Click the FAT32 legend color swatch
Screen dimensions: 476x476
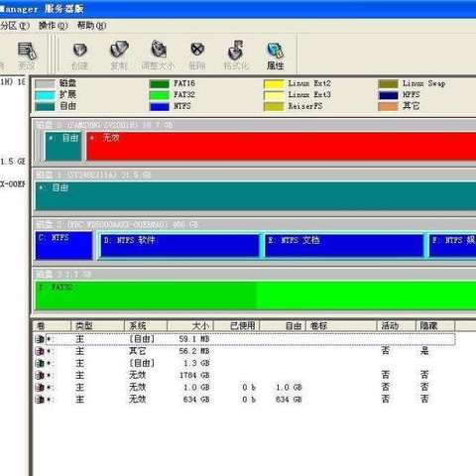click(159, 95)
